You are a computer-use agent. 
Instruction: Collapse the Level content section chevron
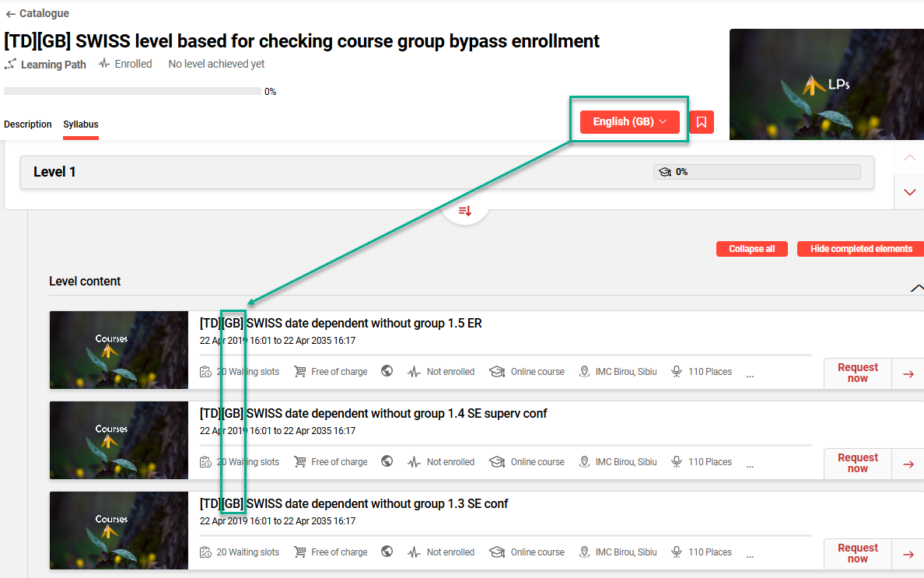(916, 288)
